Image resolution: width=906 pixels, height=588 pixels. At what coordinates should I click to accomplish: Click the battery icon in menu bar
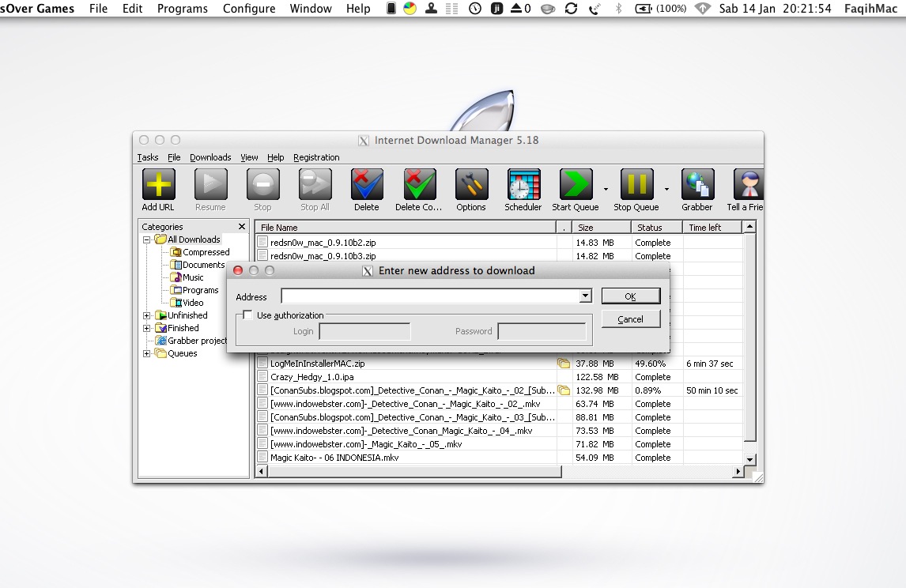point(643,9)
